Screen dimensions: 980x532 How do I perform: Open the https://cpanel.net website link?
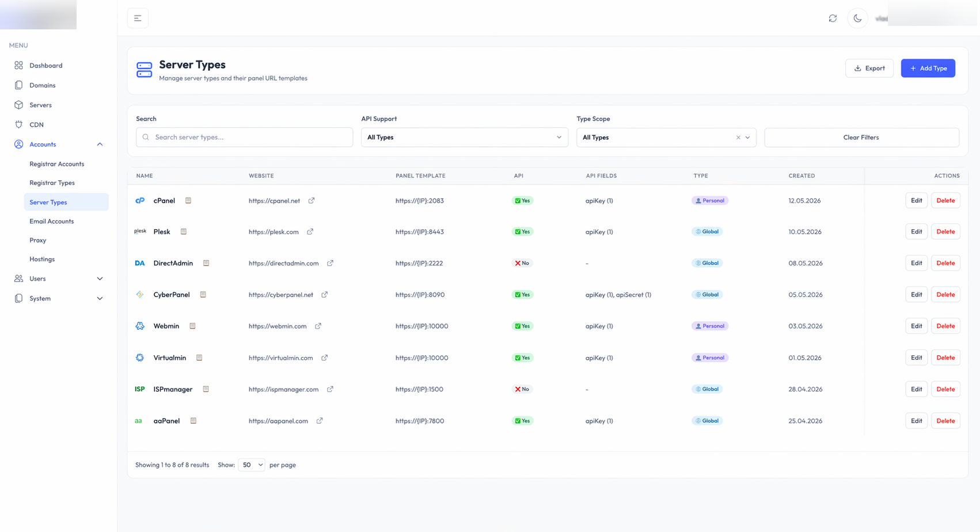[275, 201]
